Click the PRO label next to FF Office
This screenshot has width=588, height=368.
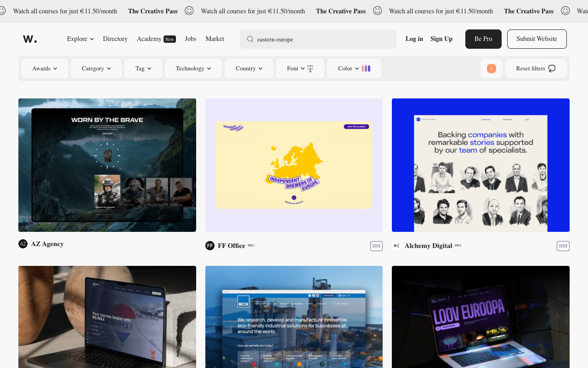(251, 245)
